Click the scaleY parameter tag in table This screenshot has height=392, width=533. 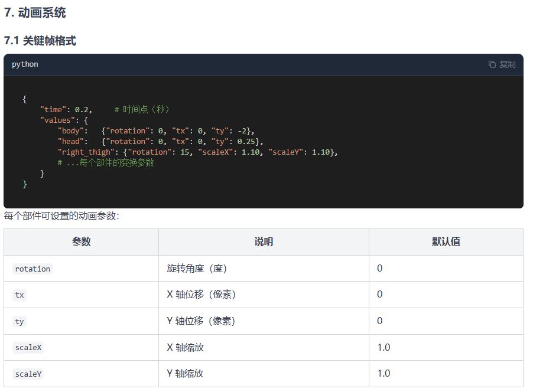coord(28,374)
